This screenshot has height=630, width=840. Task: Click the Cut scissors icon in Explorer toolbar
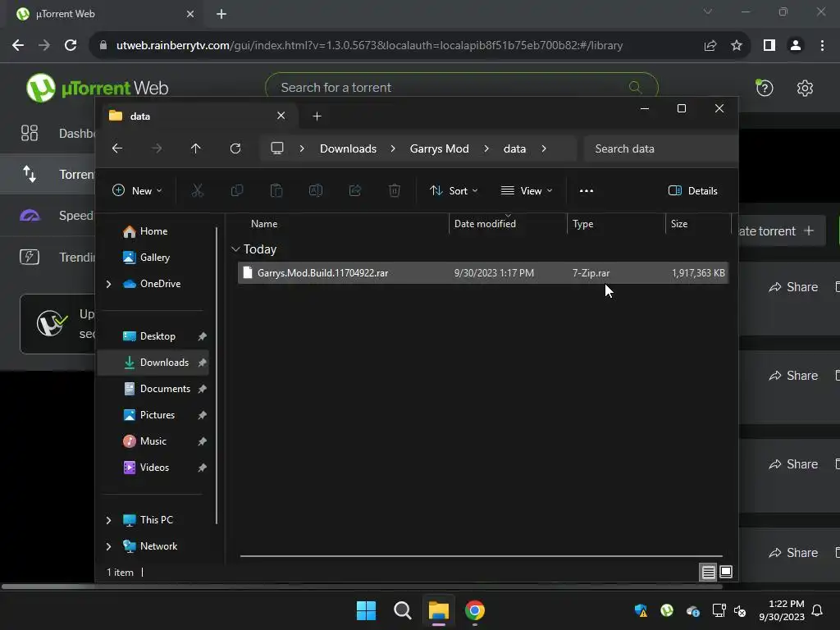click(198, 190)
